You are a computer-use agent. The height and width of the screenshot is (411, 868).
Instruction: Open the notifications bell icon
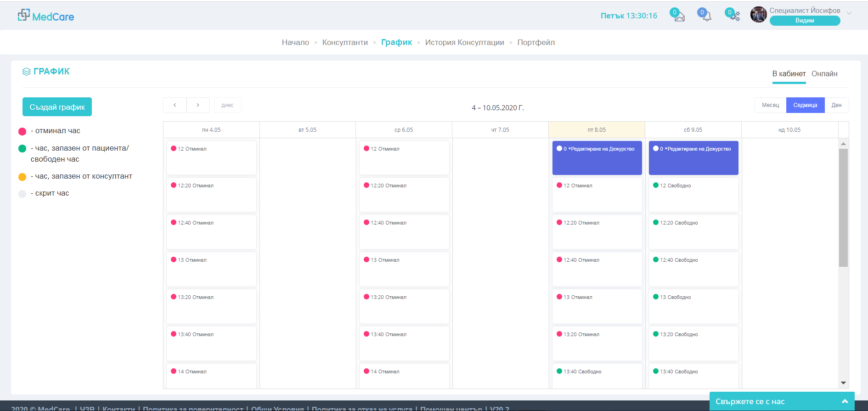click(706, 17)
